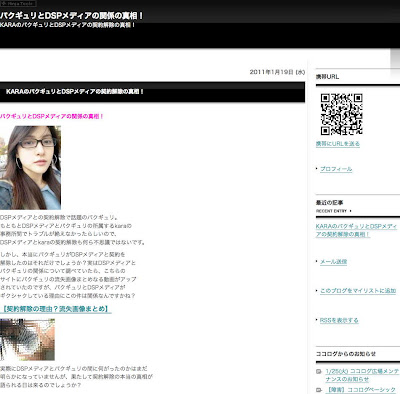The width and height of the screenshot is (400, 394).
Task: Click the Ninja Tools badge at top-left
Action: click(18, 4)
